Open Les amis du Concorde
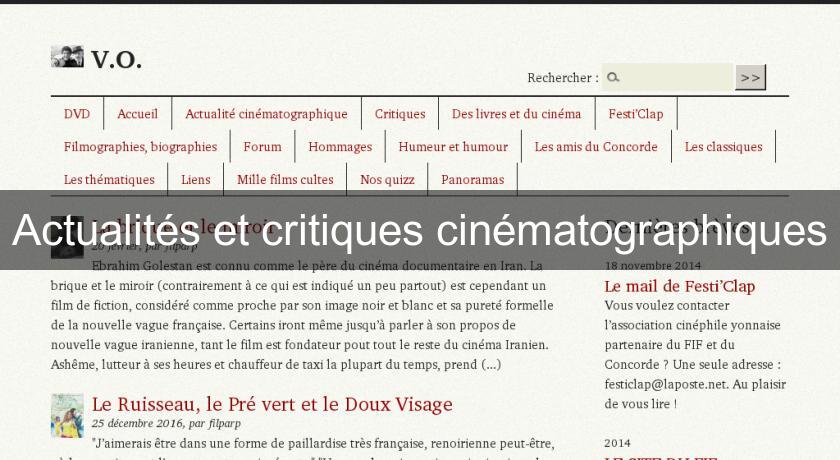Image resolution: width=840 pixels, height=460 pixels. click(x=596, y=147)
